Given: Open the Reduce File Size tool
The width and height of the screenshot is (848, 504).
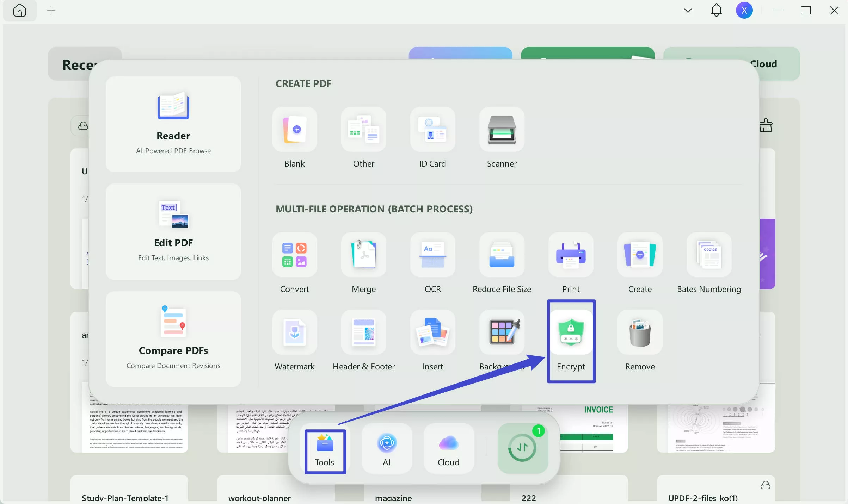Looking at the screenshot, I should click(x=502, y=255).
